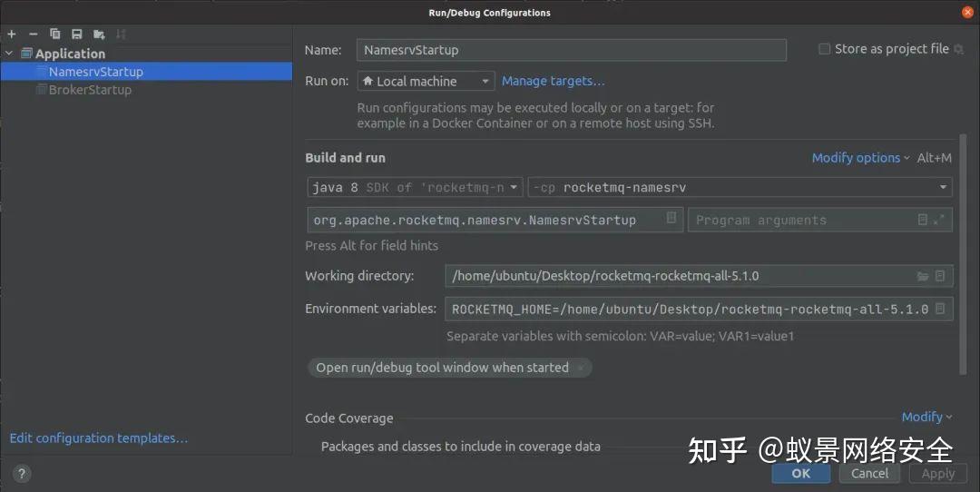The width and height of the screenshot is (980, 492).
Task: Edit environment variables list icon
Action: tap(940, 309)
